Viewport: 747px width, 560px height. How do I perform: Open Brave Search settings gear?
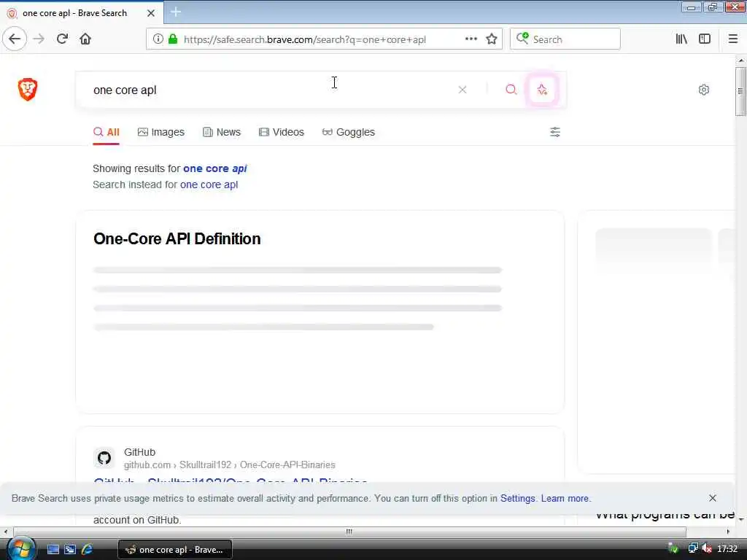[704, 90]
